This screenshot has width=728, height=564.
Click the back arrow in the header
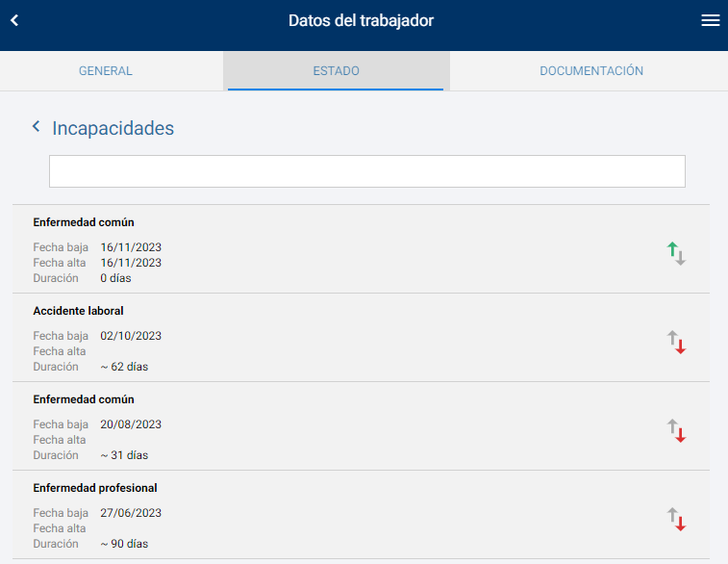click(14, 21)
